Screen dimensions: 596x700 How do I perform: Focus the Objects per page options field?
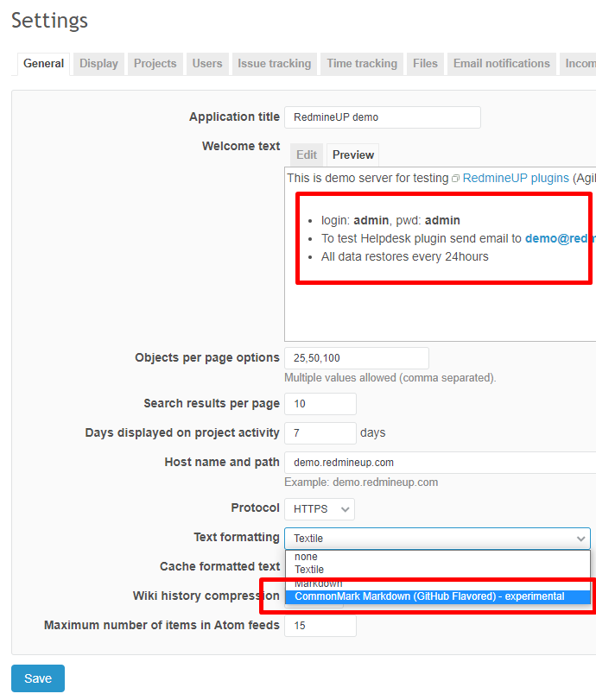point(357,358)
